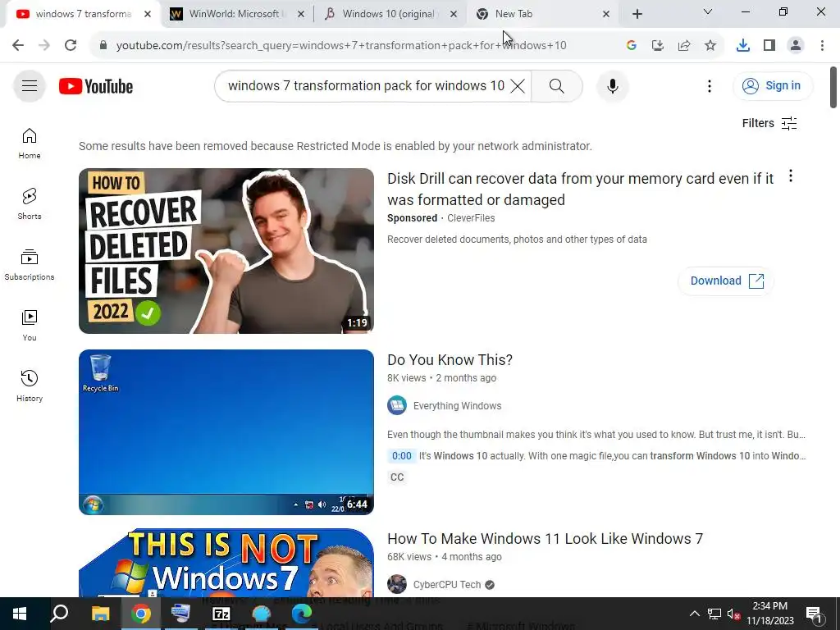Viewport: 840px width, 630px height.
Task: Close the Windows 10 (original) tab
Action: [x=454, y=14]
